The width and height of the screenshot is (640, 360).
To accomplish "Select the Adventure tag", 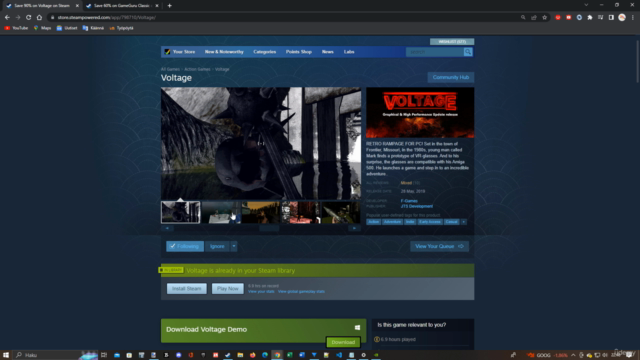I will click(392, 222).
